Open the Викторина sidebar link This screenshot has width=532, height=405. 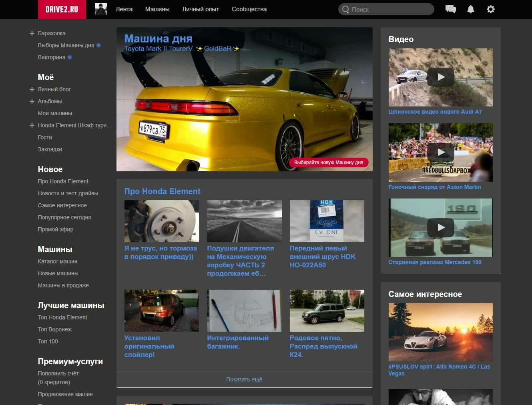(x=52, y=57)
